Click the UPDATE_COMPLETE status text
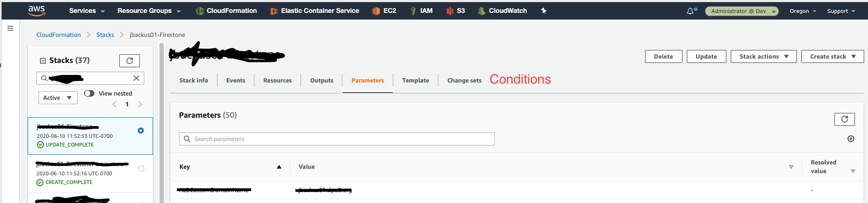The image size is (868, 203). coord(69,145)
